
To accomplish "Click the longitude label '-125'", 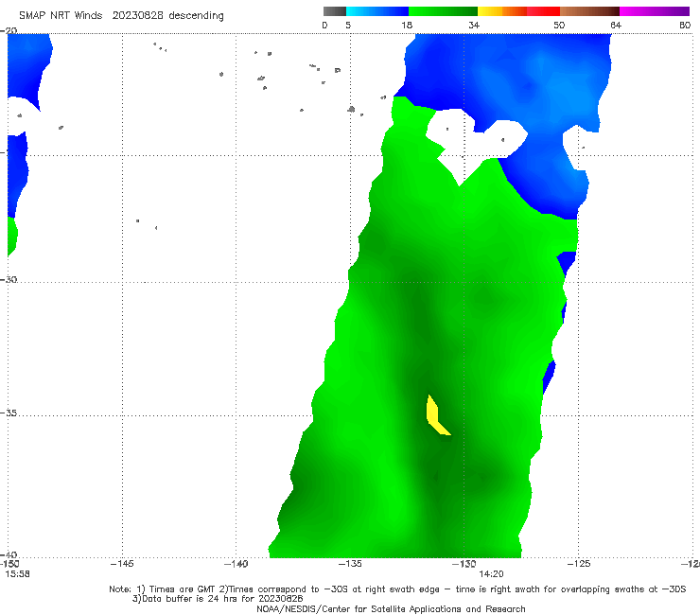I will click(579, 564).
